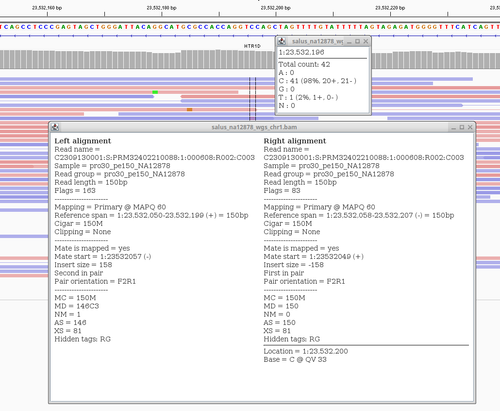Click the 23,532,160 bp ruler label
The width and height of the screenshot is (500, 411).
(x=47, y=8)
